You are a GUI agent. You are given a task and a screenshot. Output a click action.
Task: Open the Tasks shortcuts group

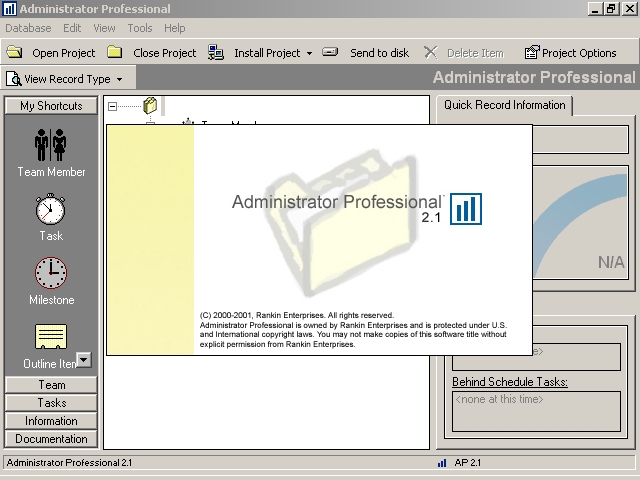(x=51, y=403)
